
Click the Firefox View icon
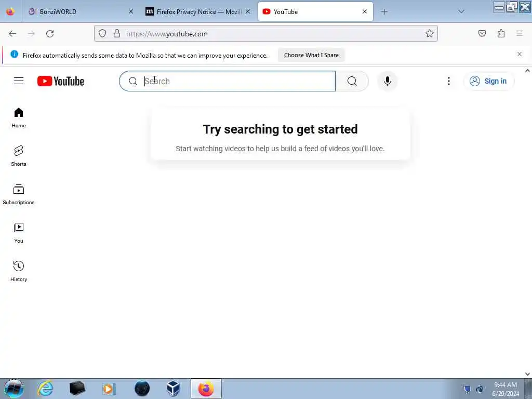tap(10, 11)
